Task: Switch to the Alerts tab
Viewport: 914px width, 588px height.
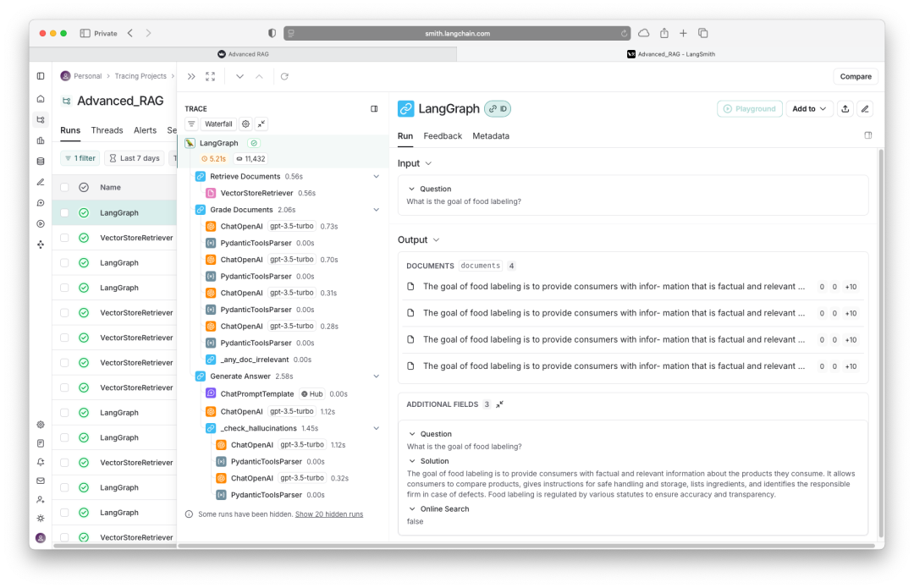Action: pyautogui.click(x=145, y=130)
